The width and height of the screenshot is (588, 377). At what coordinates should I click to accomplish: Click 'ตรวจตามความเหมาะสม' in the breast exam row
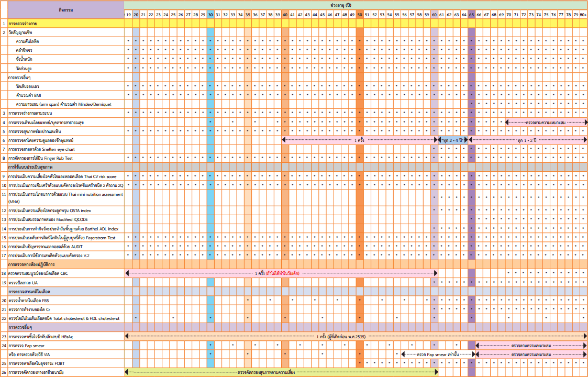tap(547, 123)
